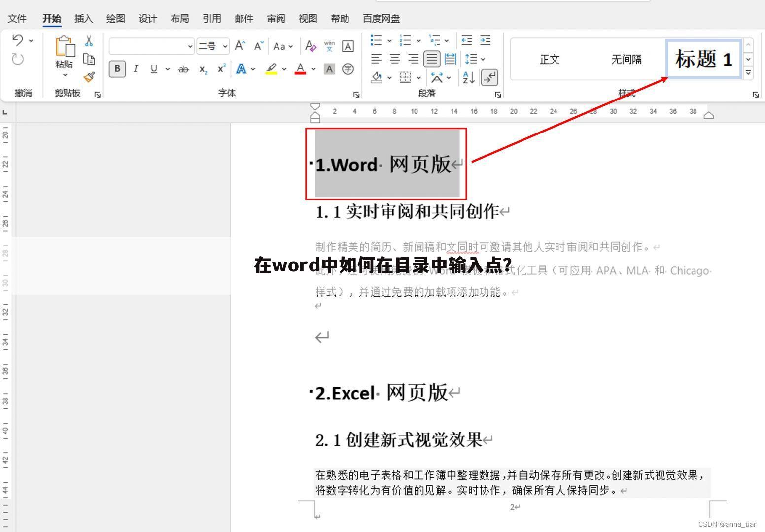Clear all formatting eraser icon
This screenshot has width=765, height=532.
click(x=311, y=46)
